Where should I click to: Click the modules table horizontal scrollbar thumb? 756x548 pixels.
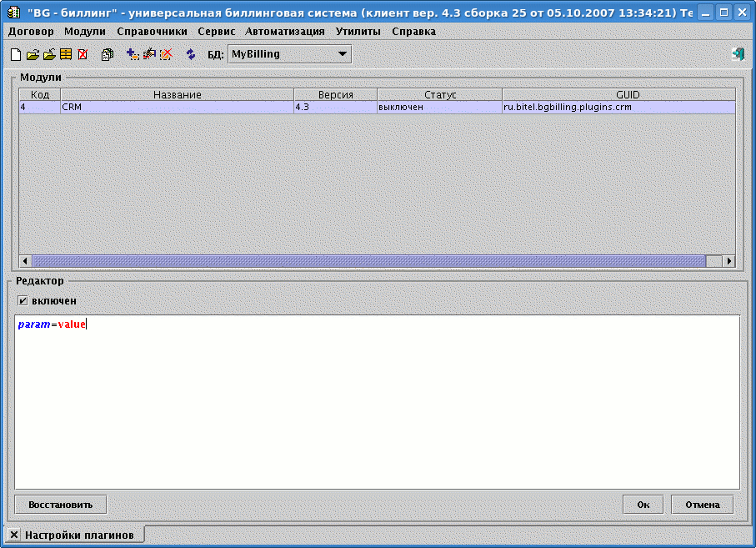point(368,261)
